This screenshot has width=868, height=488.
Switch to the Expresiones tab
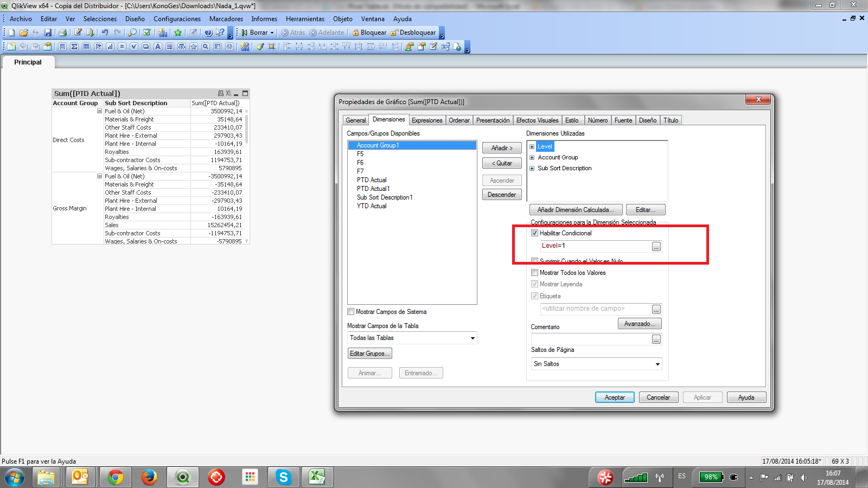click(427, 120)
